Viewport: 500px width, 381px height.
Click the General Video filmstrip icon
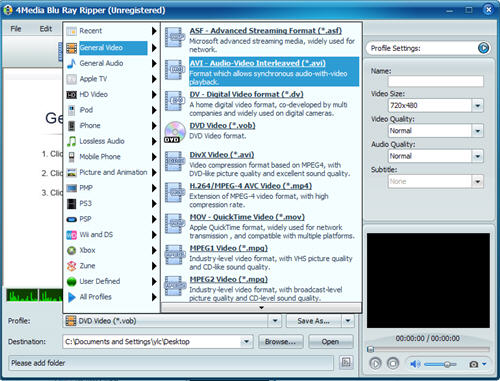[x=71, y=48]
